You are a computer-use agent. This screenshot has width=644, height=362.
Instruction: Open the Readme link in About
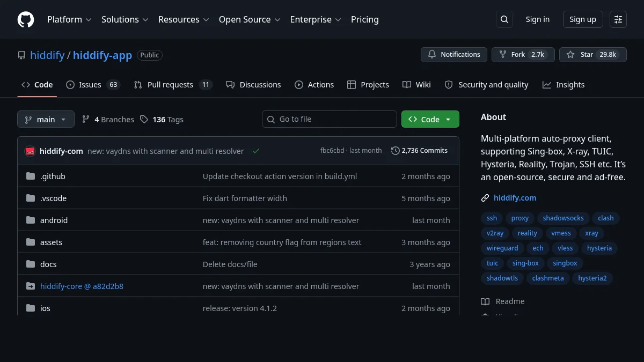click(503, 301)
